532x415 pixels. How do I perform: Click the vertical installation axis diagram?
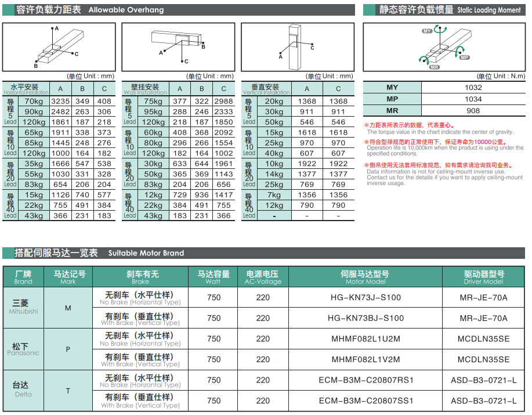click(x=297, y=48)
